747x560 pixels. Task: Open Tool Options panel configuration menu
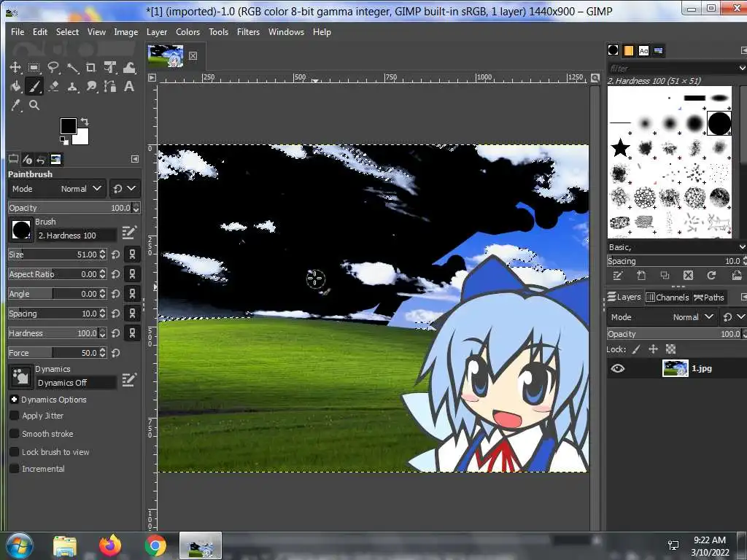135,159
